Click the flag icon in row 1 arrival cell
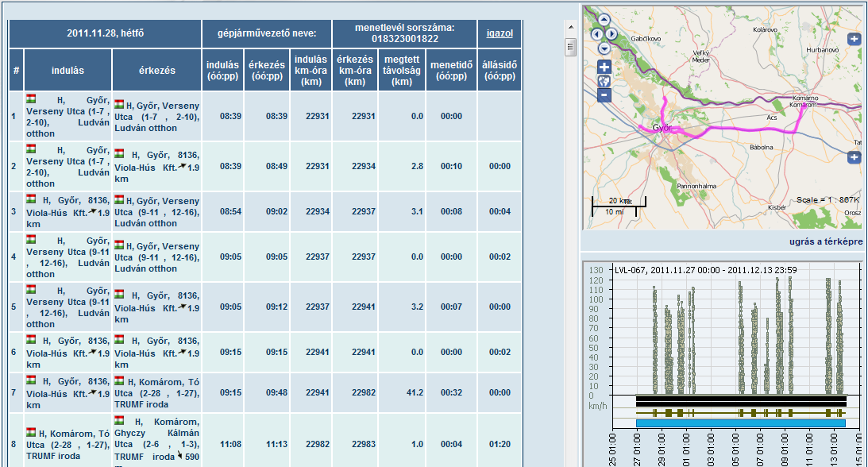This screenshot has height=467, width=868. click(119, 104)
